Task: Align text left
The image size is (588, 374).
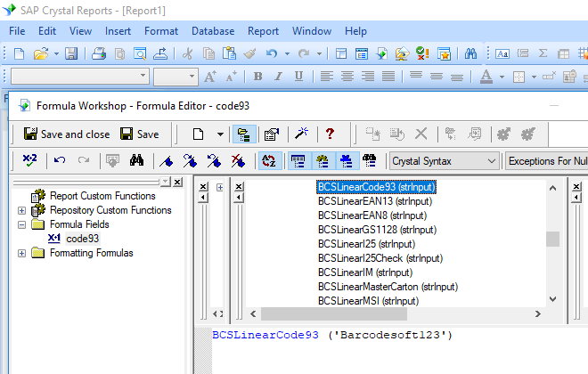Action: [x=327, y=77]
